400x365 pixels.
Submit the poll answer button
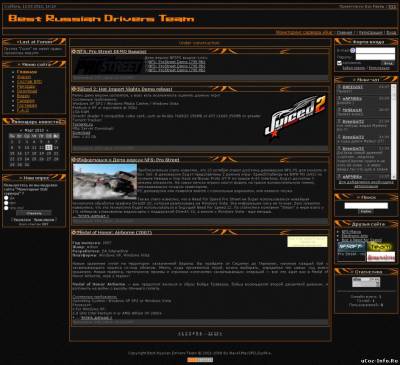[34, 213]
